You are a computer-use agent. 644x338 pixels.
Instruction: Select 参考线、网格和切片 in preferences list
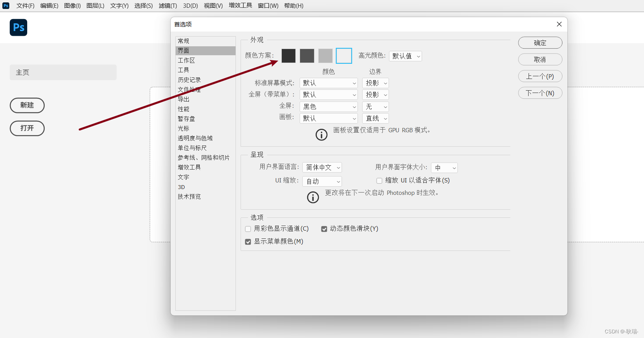[206, 158]
